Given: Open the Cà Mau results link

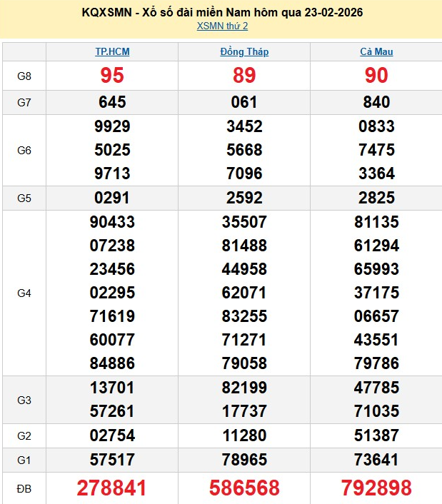Looking at the screenshot, I should point(376,52).
